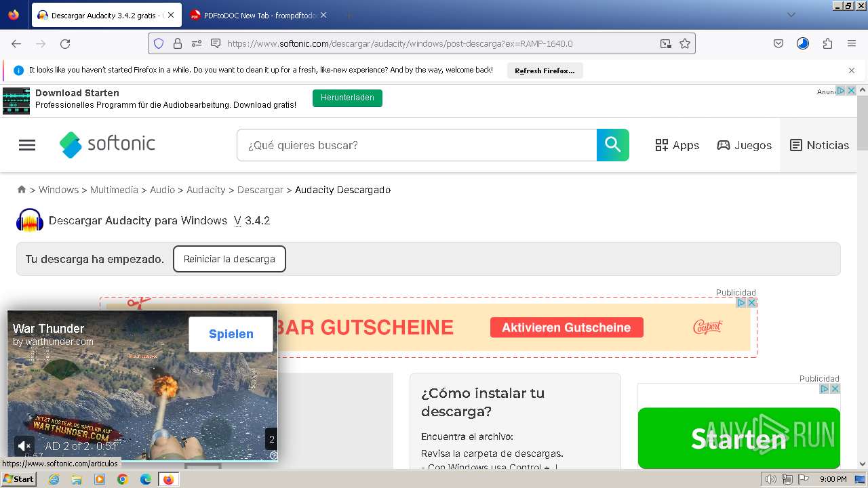Close the Download Starten ad banner

click(x=852, y=90)
